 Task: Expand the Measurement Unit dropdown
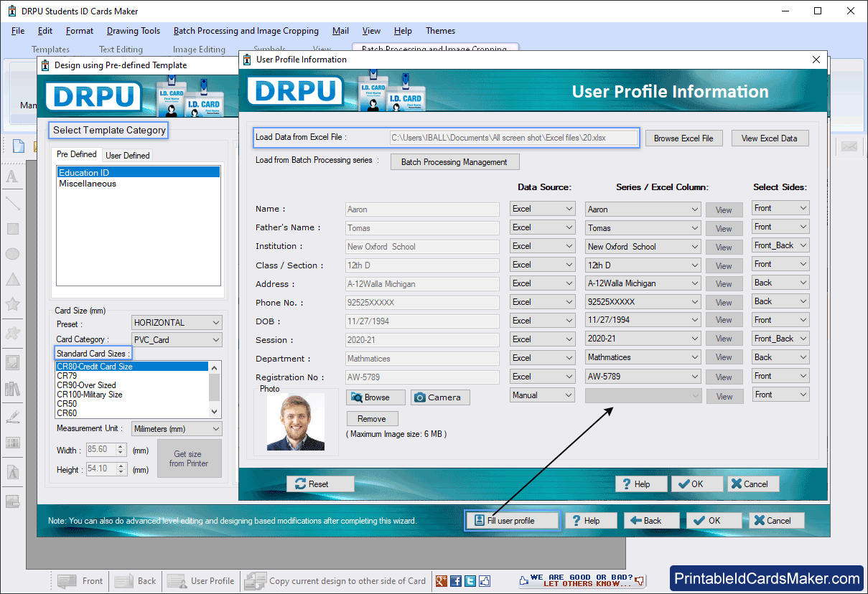pos(177,429)
